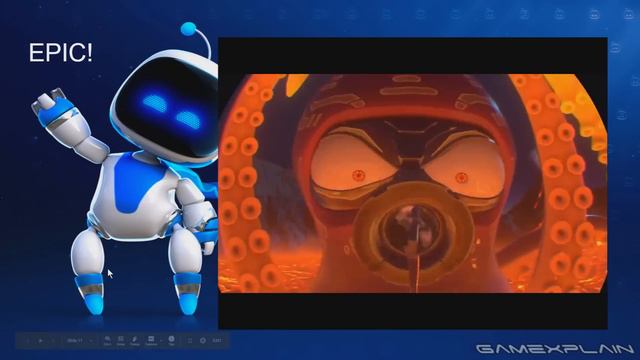Click the round clock-like toolbar icon

click(x=171, y=339)
